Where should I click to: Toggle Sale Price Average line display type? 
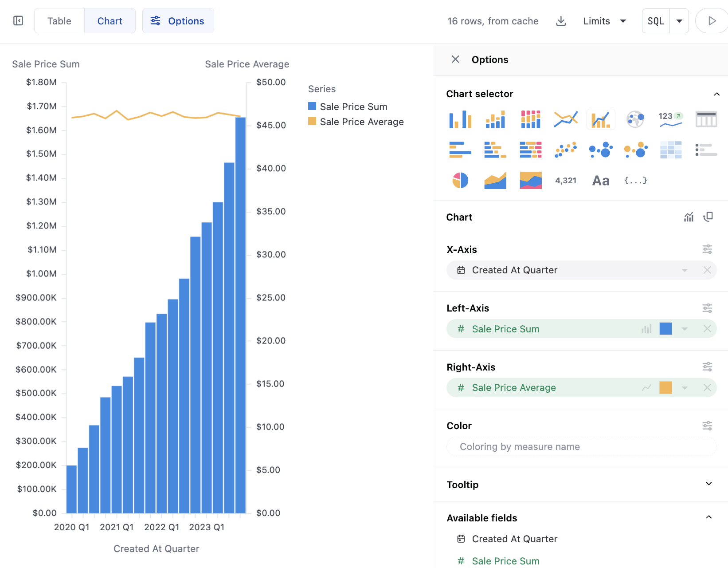(x=646, y=388)
